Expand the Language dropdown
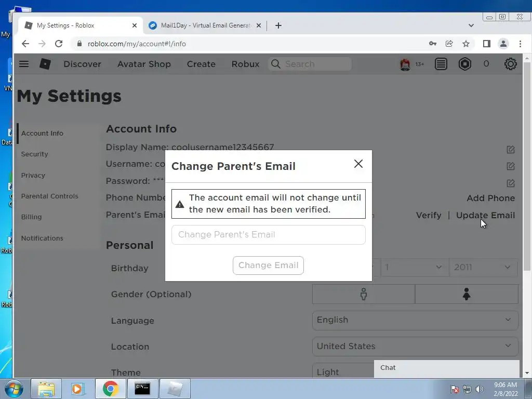This screenshot has height=399, width=532. tap(415, 320)
